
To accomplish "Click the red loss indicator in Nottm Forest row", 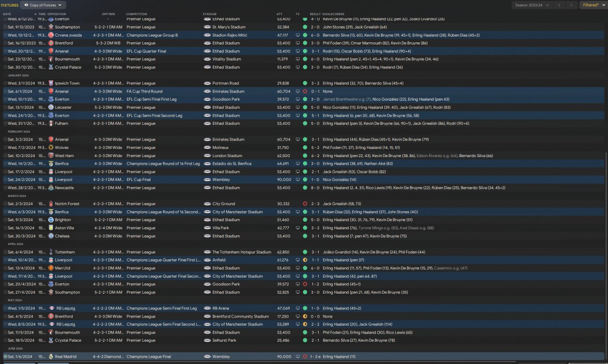I will coord(305,204).
